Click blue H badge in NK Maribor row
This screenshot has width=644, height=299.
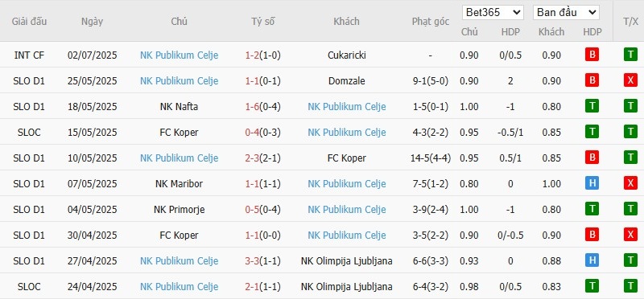click(x=592, y=183)
